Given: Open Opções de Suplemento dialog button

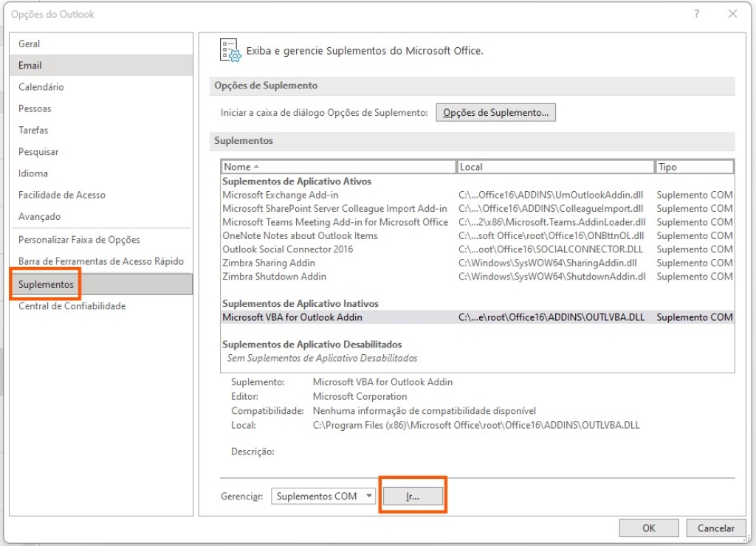Looking at the screenshot, I should [x=495, y=113].
